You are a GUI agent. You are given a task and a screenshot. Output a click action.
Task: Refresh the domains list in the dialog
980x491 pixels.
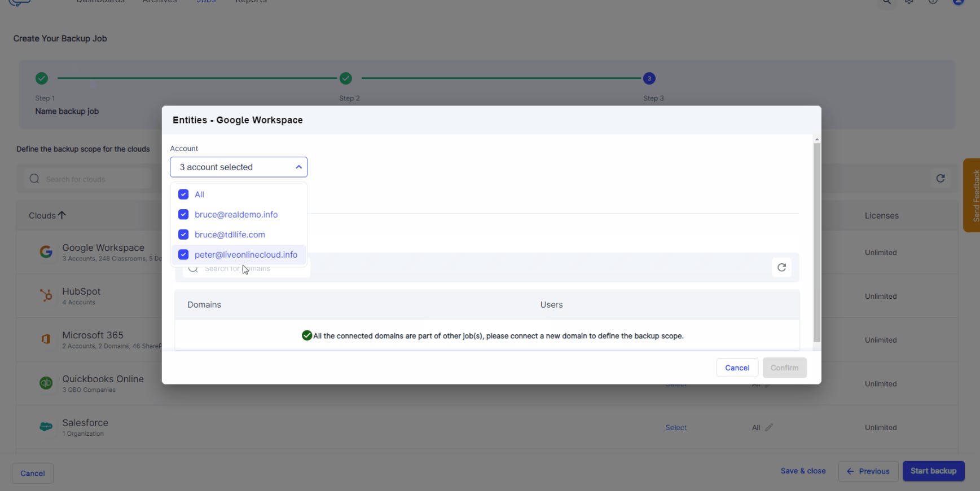[781, 267]
